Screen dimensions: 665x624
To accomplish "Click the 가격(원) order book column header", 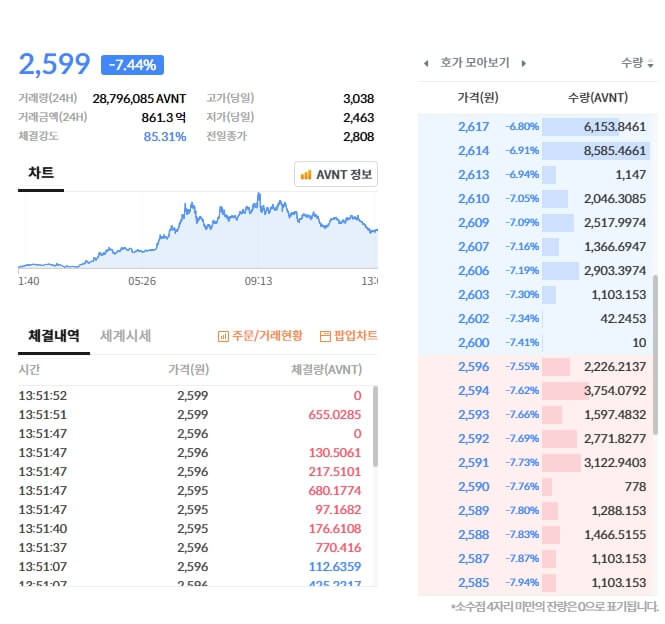I will [478, 98].
